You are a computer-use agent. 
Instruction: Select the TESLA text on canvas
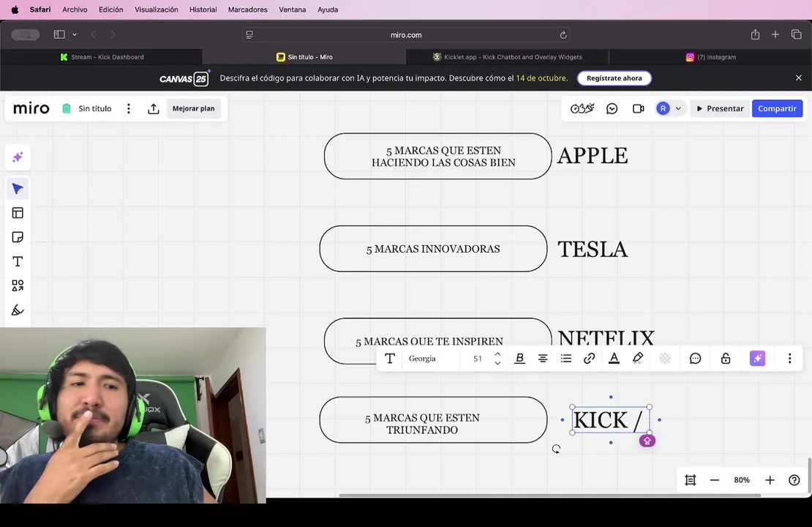(593, 250)
